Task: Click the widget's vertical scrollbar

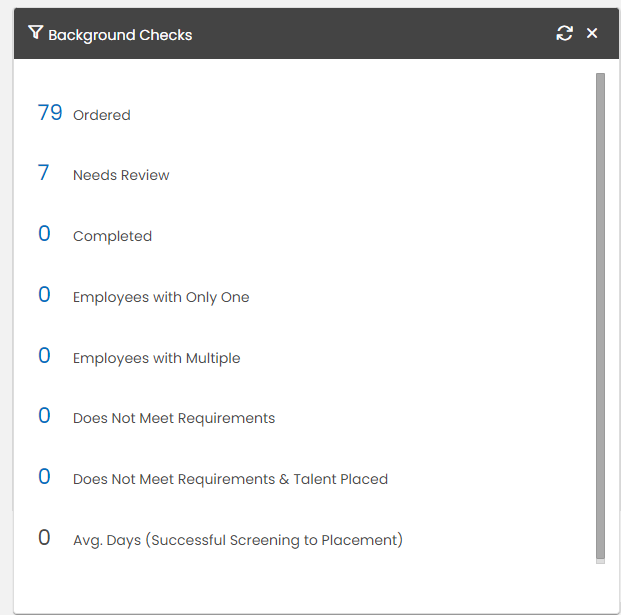Action: (x=600, y=316)
